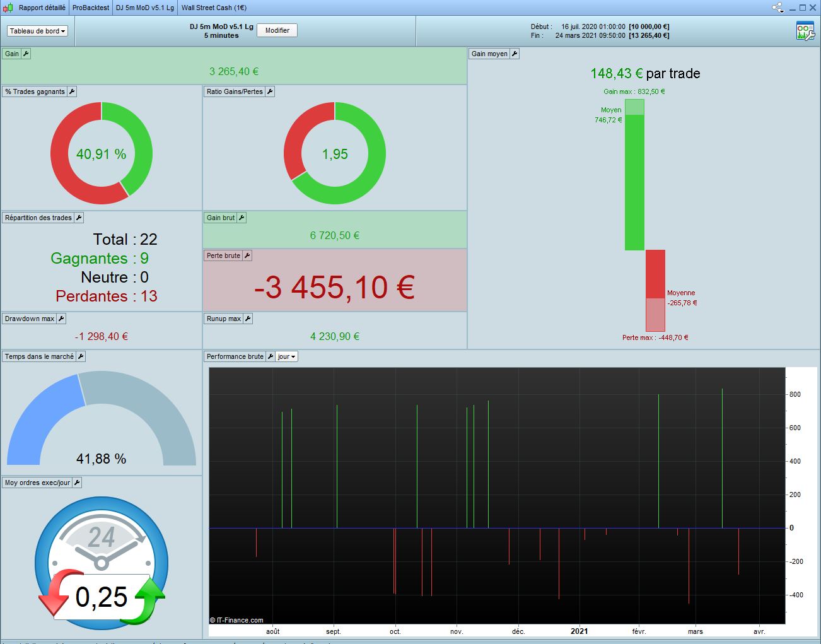Open wrench settings for Gain panel

pyautogui.click(x=26, y=54)
